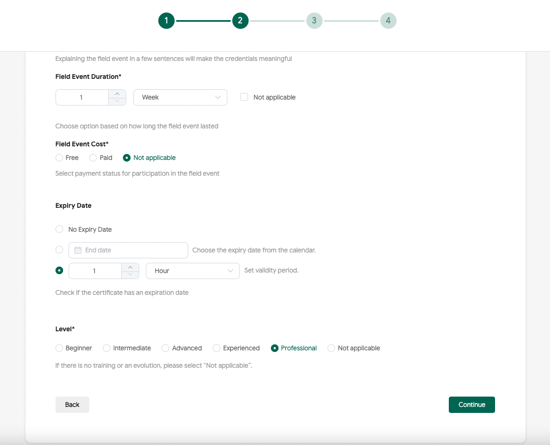Select the Beginner level
Screen dimensions: 550x445
(x=59, y=348)
